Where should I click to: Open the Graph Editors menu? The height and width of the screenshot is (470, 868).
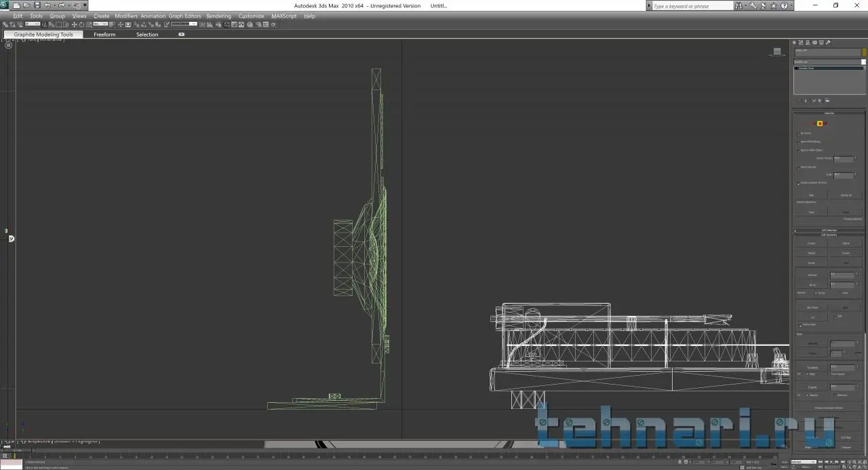(x=185, y=16)
